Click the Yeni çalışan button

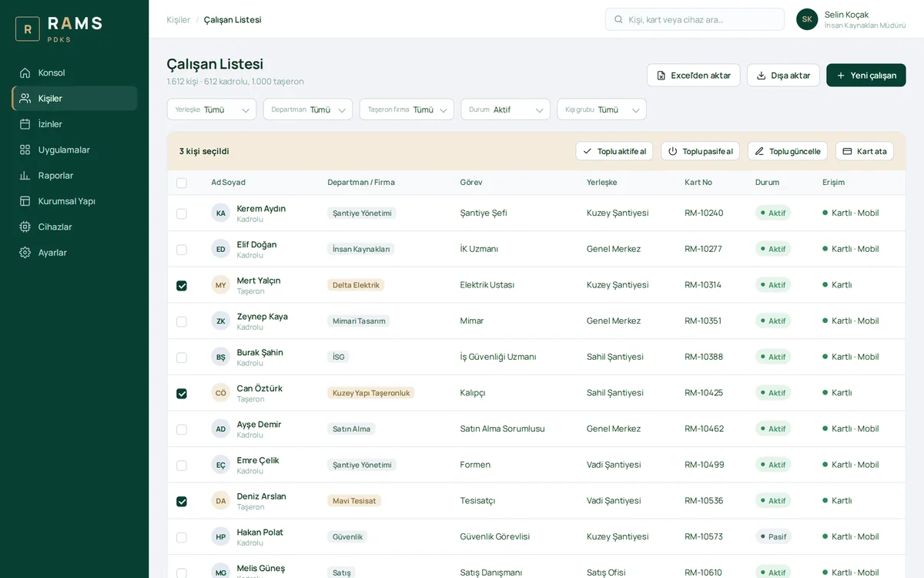[x=866, y=76]
